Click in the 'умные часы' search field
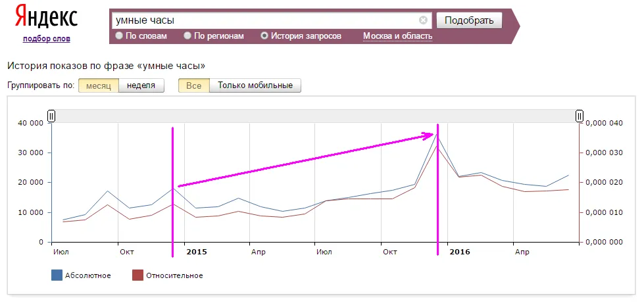This screenshot has width=644, height=305. pyautogui.click(x=263, y=20)
